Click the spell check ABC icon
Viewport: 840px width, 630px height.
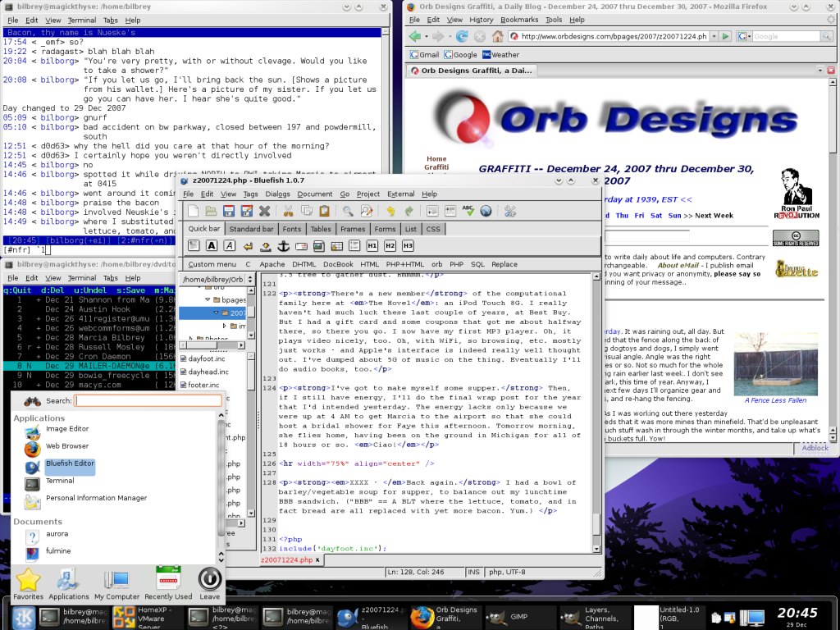[x=468, y=212]
